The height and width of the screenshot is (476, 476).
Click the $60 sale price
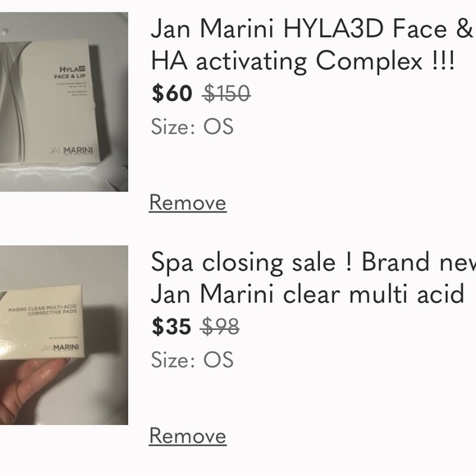coord(172,93)
